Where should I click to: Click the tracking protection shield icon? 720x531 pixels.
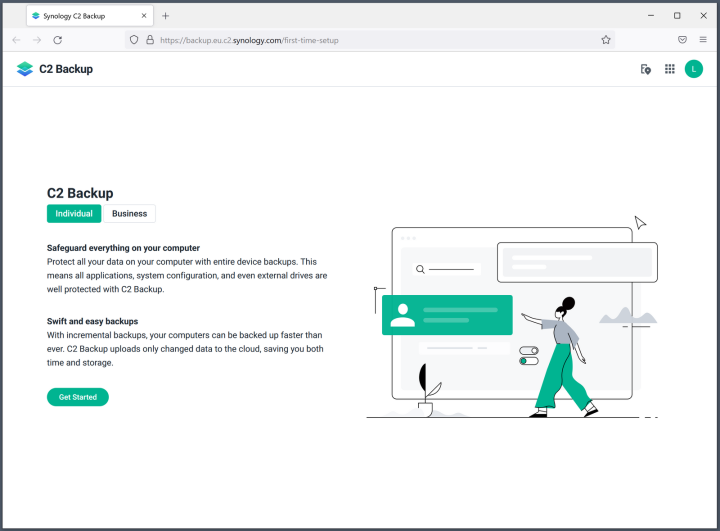point(135,40)
